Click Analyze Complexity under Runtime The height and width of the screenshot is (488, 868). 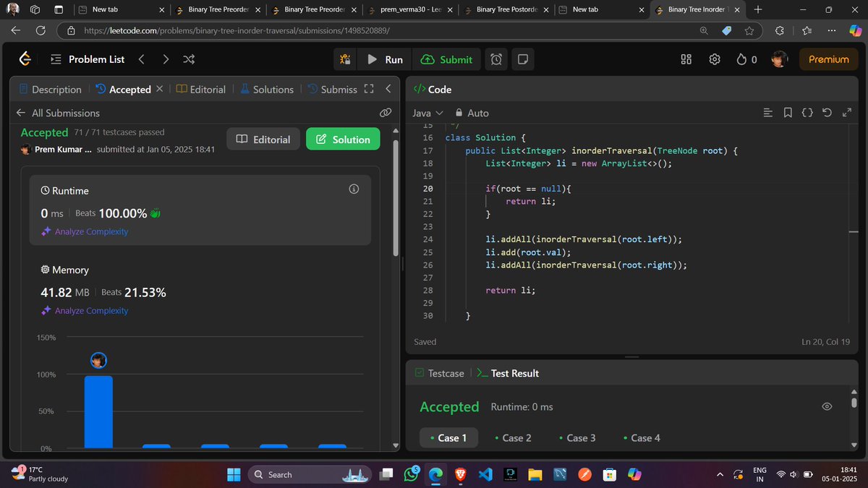pos(85,231)
